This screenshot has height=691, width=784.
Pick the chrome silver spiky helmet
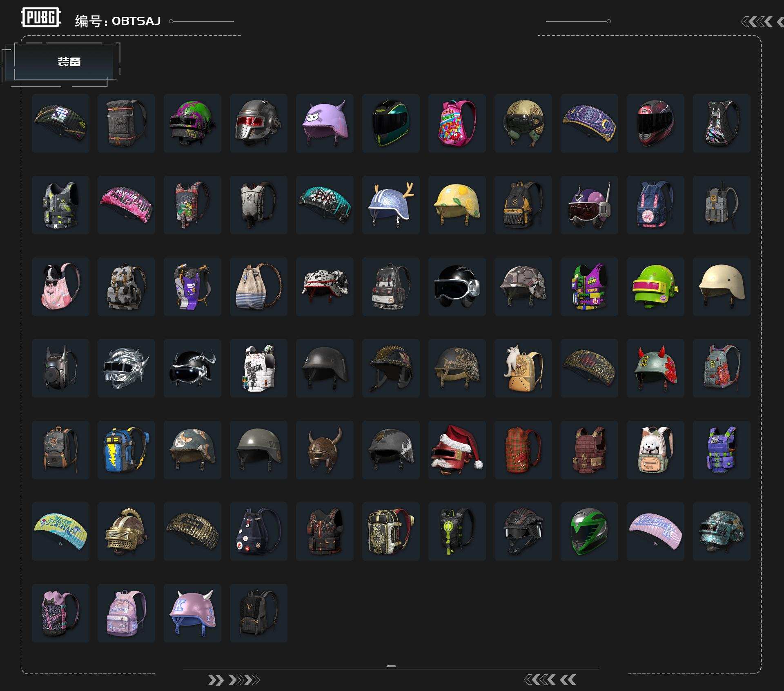click(126, 368)
